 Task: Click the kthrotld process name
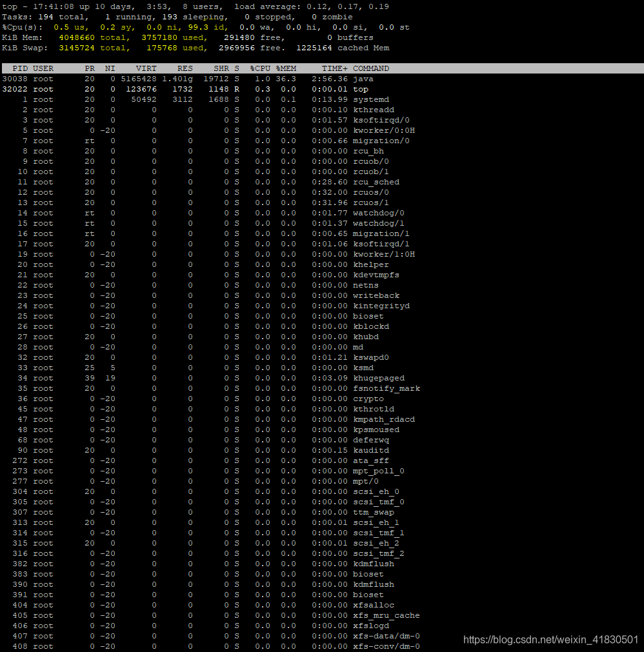tap(374, 409)
